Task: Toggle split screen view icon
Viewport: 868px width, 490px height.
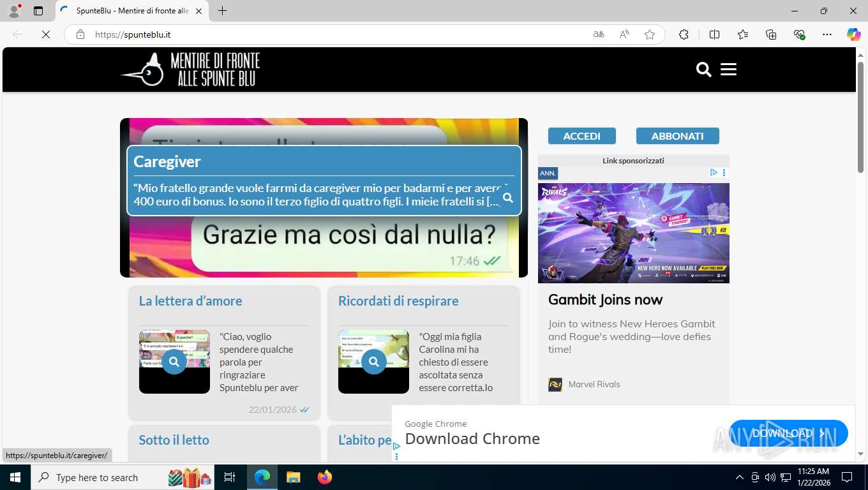Action: coord(714,34)
